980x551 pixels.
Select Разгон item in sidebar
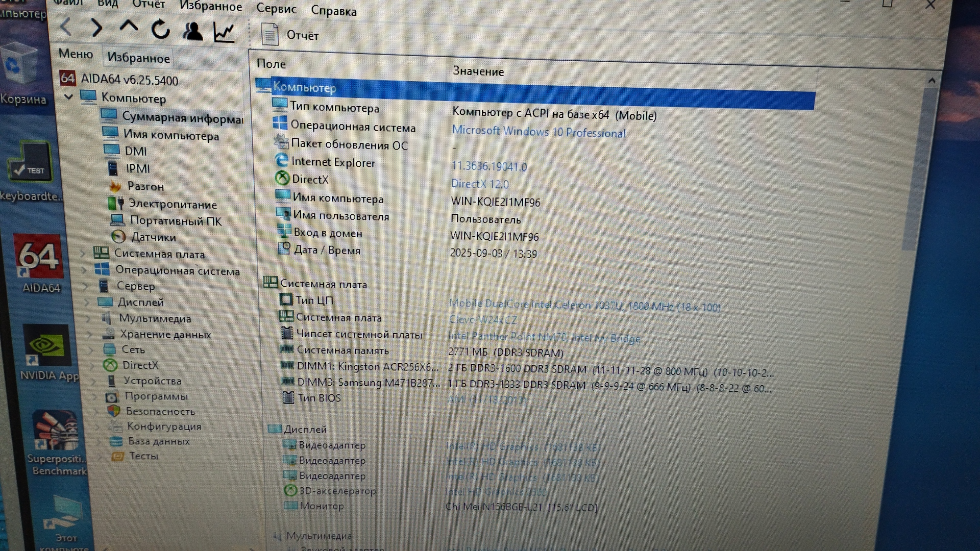click(x=145, y=186)
